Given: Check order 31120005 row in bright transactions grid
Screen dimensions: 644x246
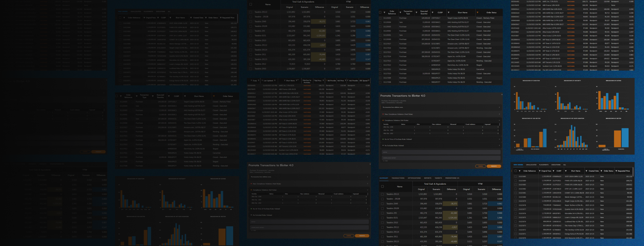Looking at the screenshot, I should click(380, 18).
